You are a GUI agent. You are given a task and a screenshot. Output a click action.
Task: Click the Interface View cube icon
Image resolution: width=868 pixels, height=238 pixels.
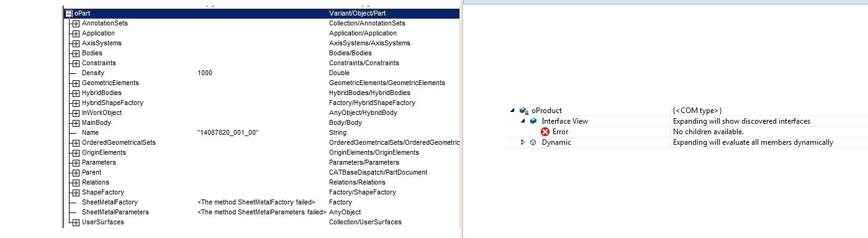pyautogui.click(x=533, y=121)
